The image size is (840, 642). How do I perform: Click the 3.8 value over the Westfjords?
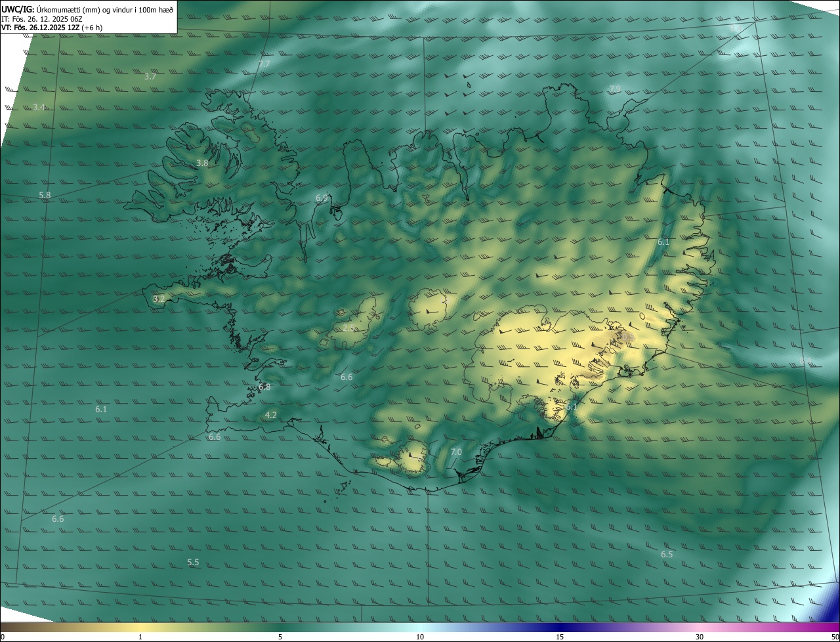(x=202, y=163)
